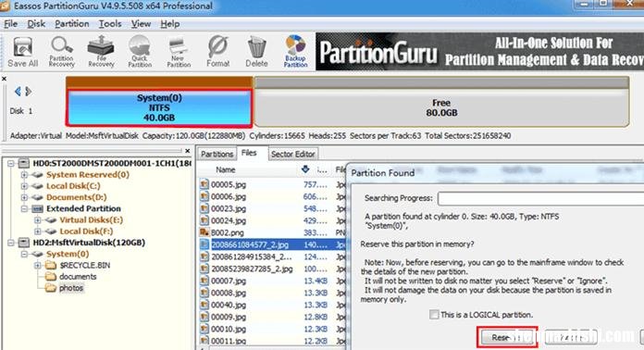This screenshot has width=644, height=350.
Task: Select file B002.png
Action: click(x=227, y=232)
